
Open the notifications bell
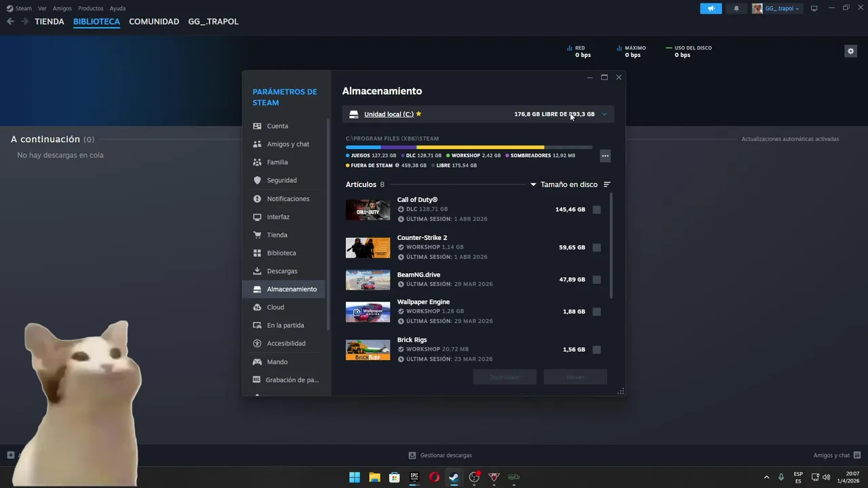coord(736,8)
